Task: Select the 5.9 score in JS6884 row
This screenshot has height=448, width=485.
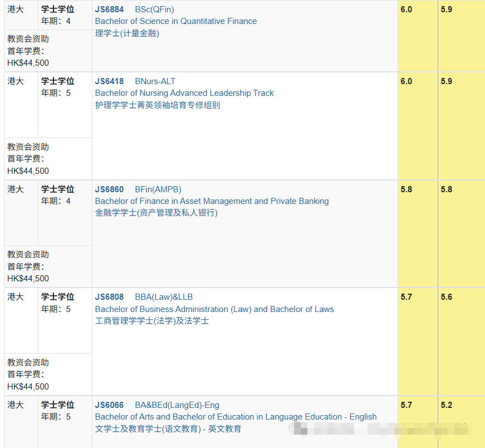Action: 447,9
